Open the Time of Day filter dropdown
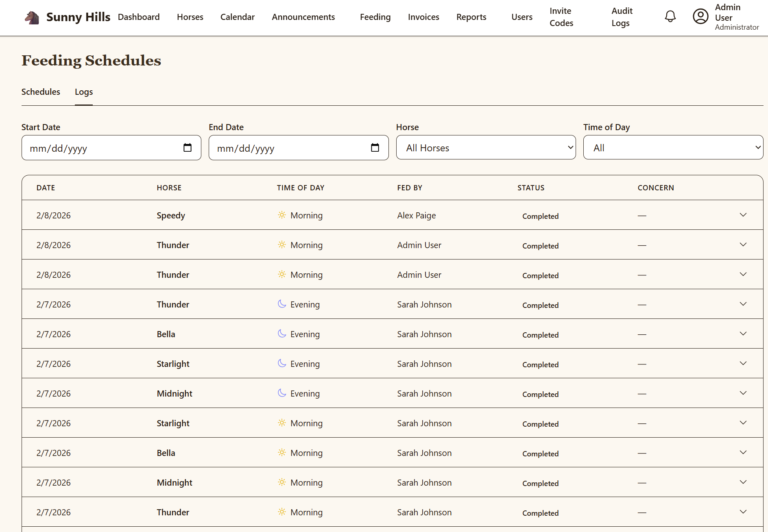768x532 pixels. pos(673,148)
